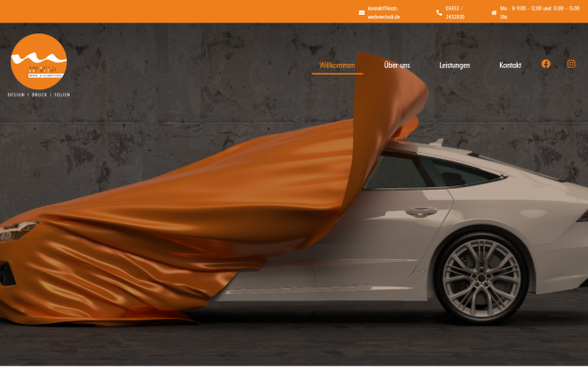The width and height of the screenshot is (588, 368).
Task: Click the car's dark side window
Action: tap(431, 171)
